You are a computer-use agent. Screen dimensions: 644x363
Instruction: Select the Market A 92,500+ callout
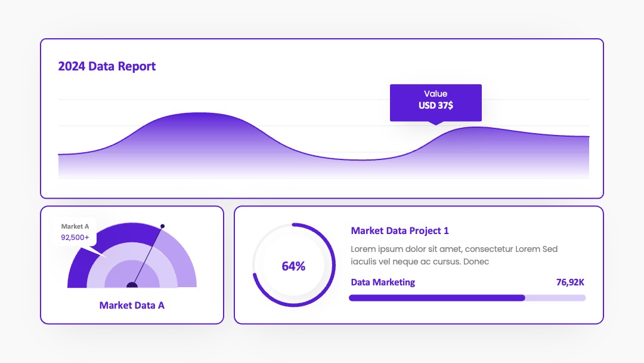[75, 232]
